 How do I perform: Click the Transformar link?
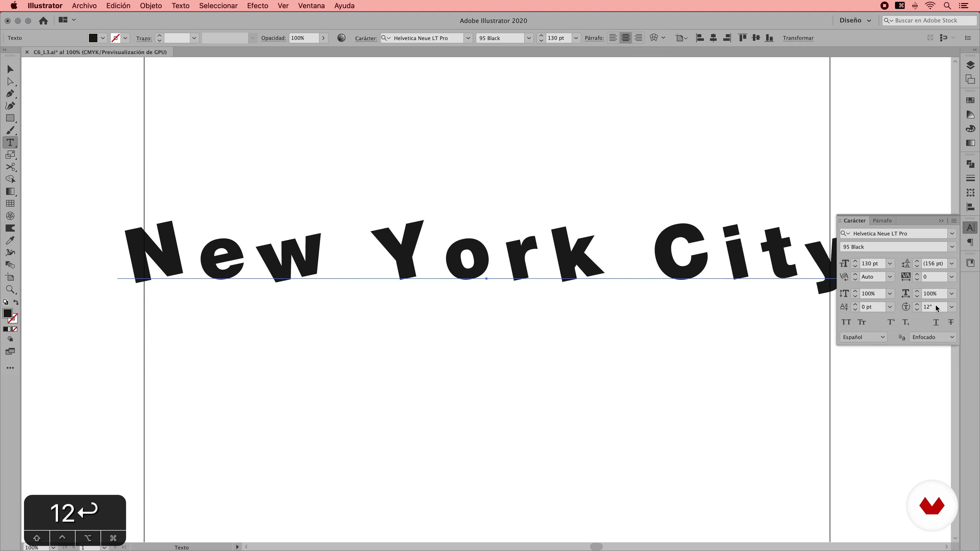[x=798, y=38]
